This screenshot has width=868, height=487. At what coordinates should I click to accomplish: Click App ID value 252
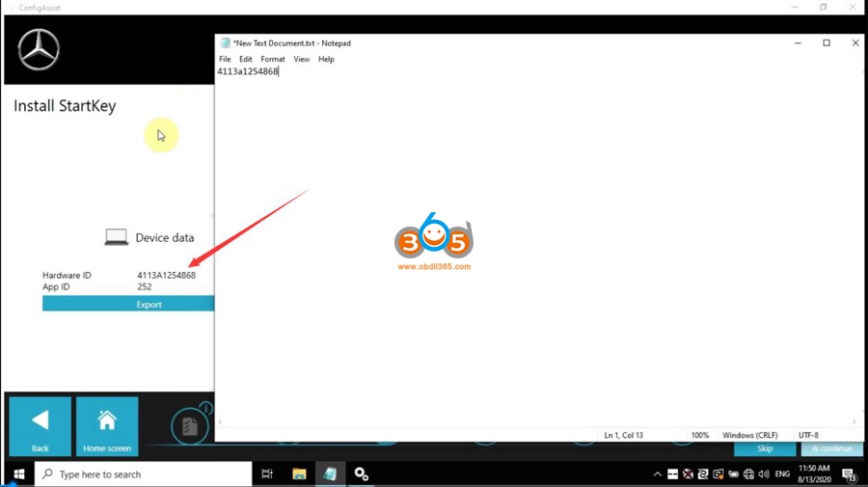pos(145,286)
